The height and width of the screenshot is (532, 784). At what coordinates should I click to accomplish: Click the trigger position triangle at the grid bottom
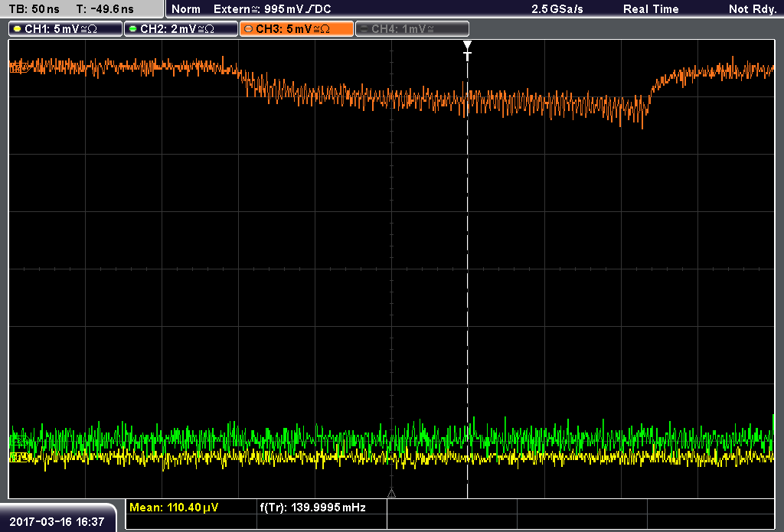[x=391, y=494]
